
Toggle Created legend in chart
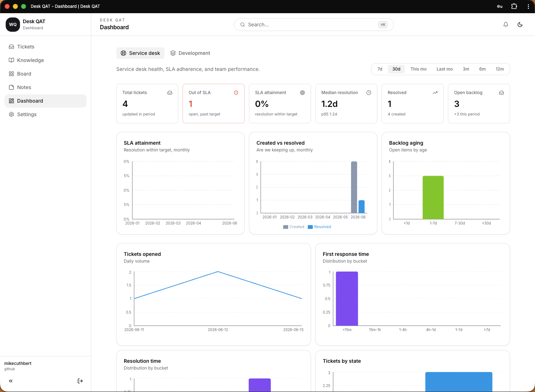tap(294, 227)
